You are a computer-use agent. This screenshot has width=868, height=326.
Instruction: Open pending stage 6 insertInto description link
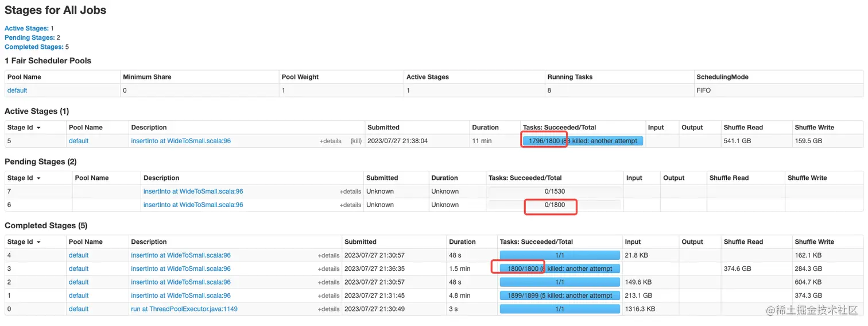click(193, 205)
